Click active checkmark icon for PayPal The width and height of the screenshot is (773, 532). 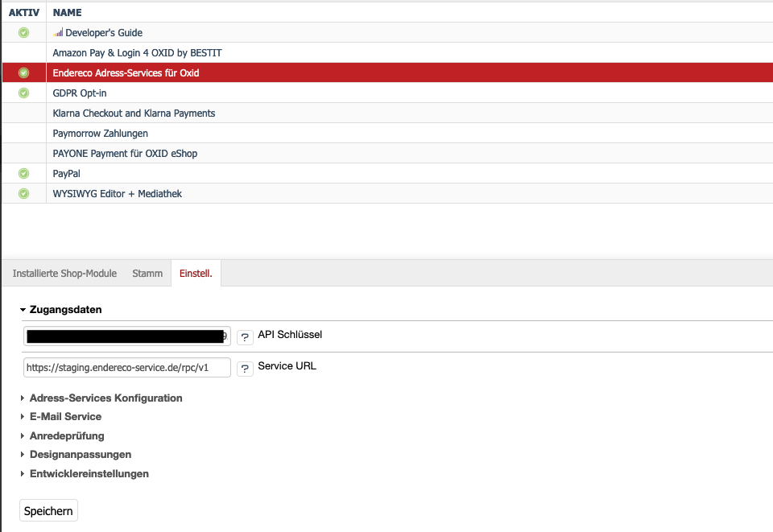[23, 173]
